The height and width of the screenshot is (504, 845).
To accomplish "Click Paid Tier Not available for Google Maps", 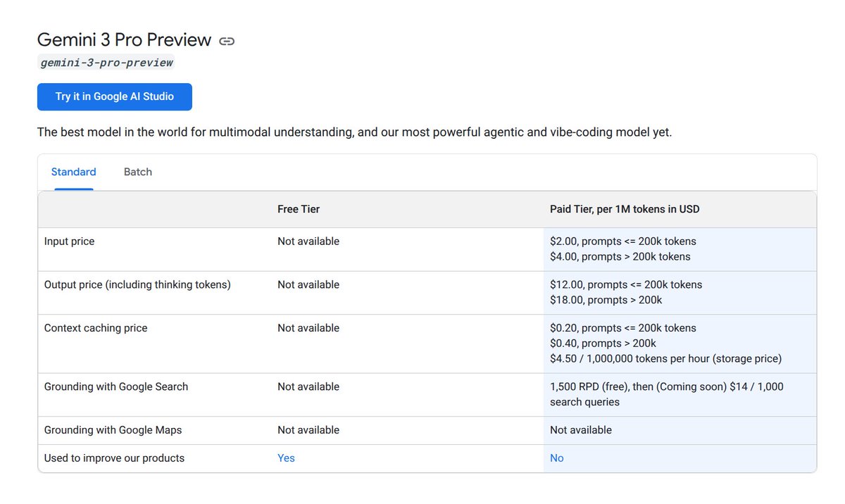I will tap(581, 430).
